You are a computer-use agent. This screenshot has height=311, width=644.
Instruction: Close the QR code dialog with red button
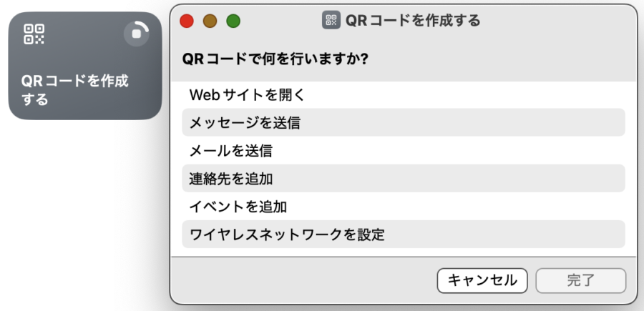(187, 21)
